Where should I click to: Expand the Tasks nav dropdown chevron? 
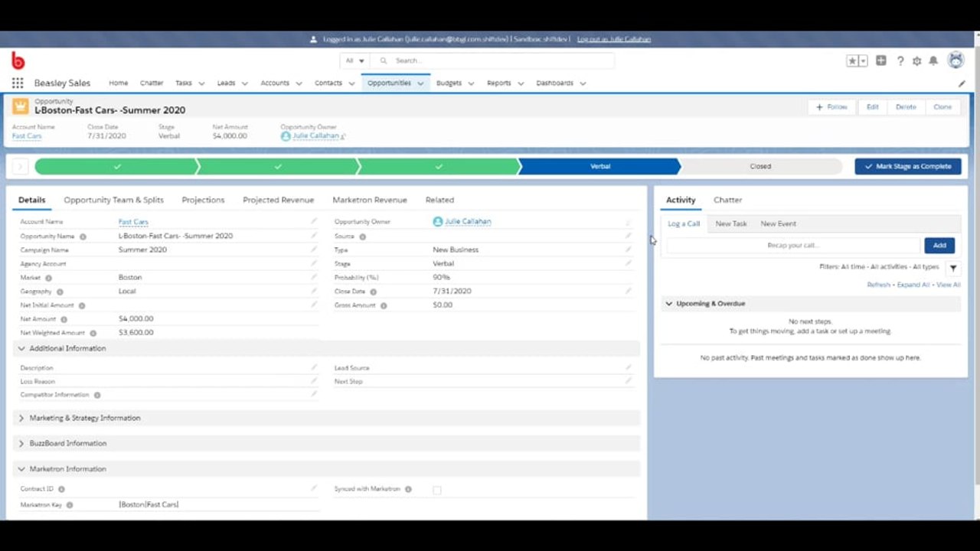(x=201, y=83)
